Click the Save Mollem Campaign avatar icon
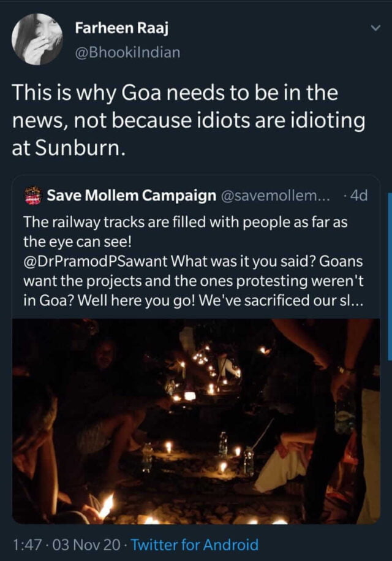This screenshot has width=392, height=561. pyautogui.click(x=32, y=196)
